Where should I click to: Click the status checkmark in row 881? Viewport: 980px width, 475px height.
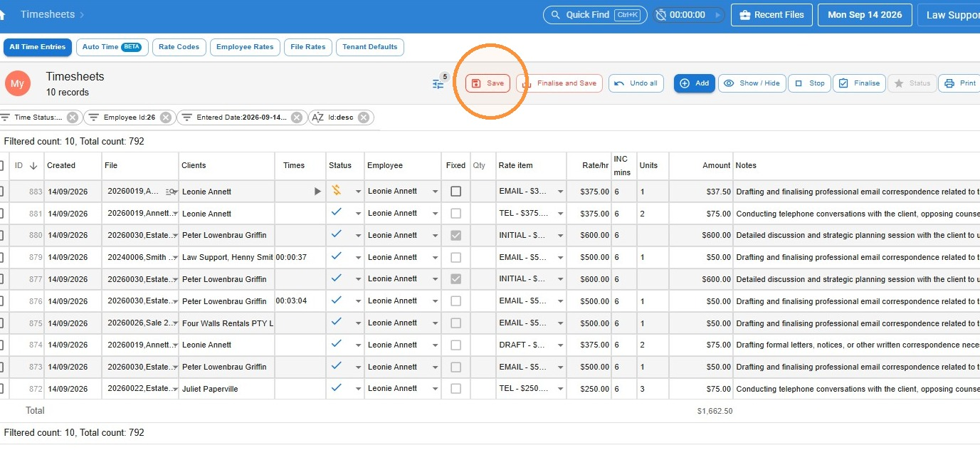click(x=337, y=212)
